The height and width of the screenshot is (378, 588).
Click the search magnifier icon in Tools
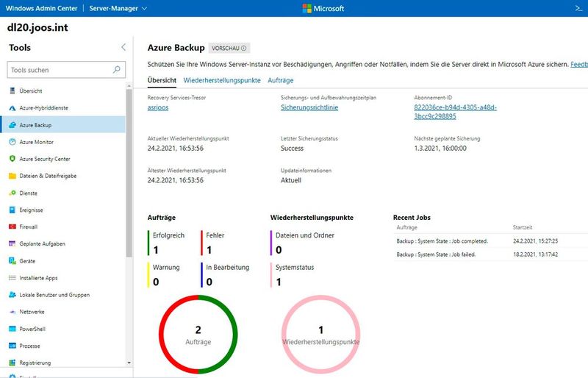117,69
